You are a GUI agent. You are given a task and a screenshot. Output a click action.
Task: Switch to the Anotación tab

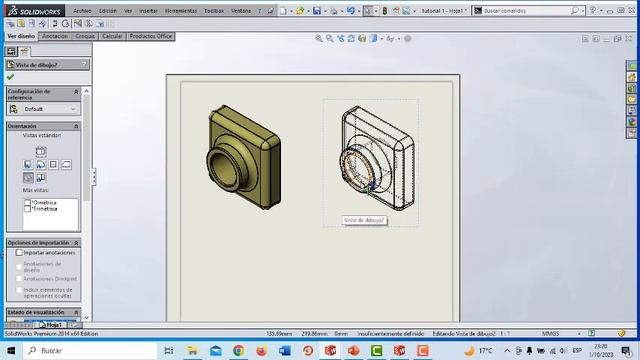coord(55,36)
